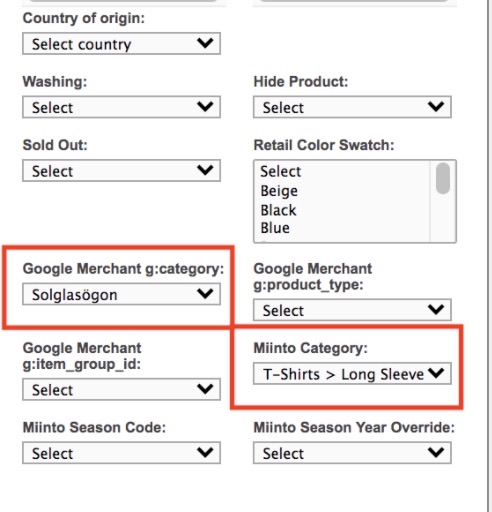Open Miinto Category dropdown showing T-Shirts
The width and height of the screenshot is (492, 512).
tap(352, 373)
